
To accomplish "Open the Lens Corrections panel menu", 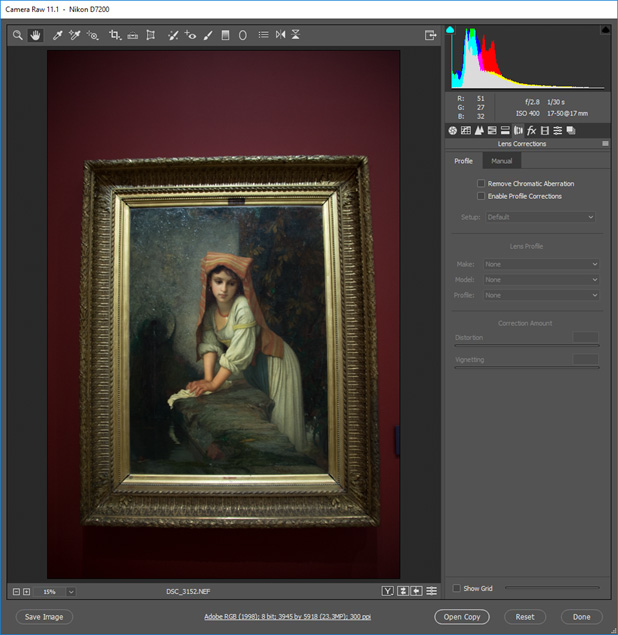I will [605, 144].
